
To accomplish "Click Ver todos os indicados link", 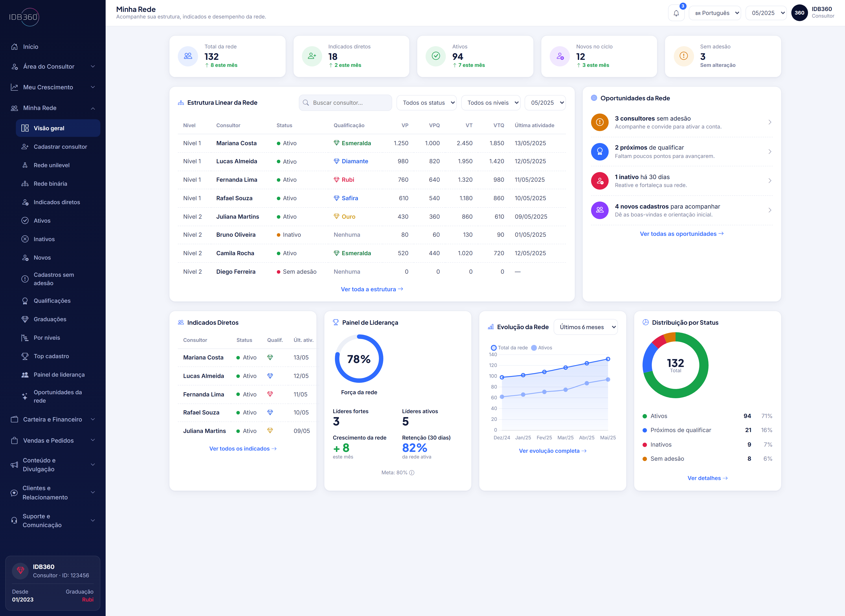I will 243,449.
